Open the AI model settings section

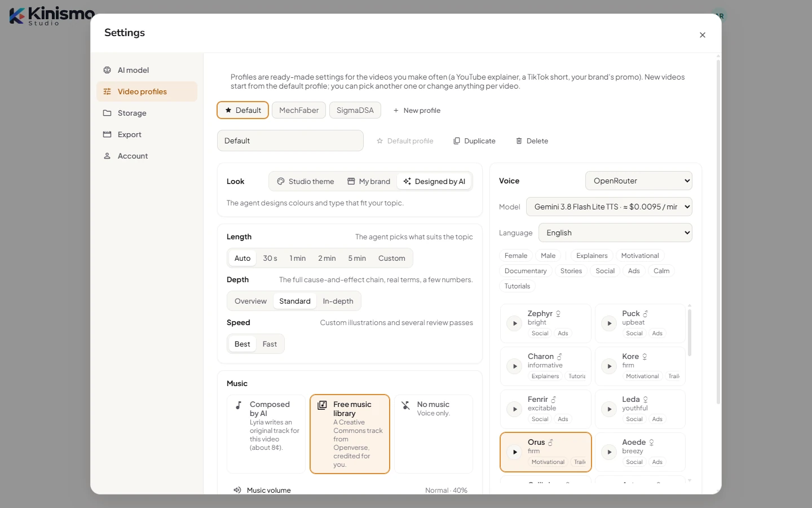pyautogui.click(x=147, y=70)
